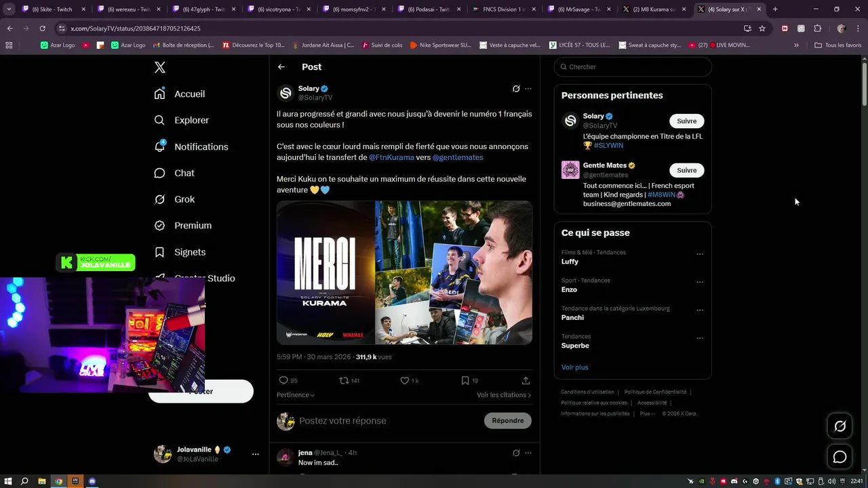The image size is (868, 488).
Task: Follow Gentle Mates with the Suivre button
Action: pos(686,170)
